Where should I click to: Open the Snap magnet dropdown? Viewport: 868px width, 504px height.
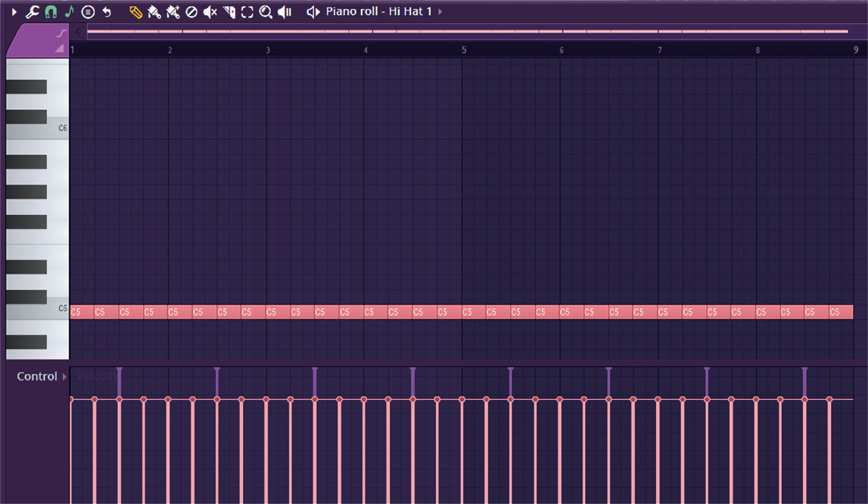click(x=51, y=11)
